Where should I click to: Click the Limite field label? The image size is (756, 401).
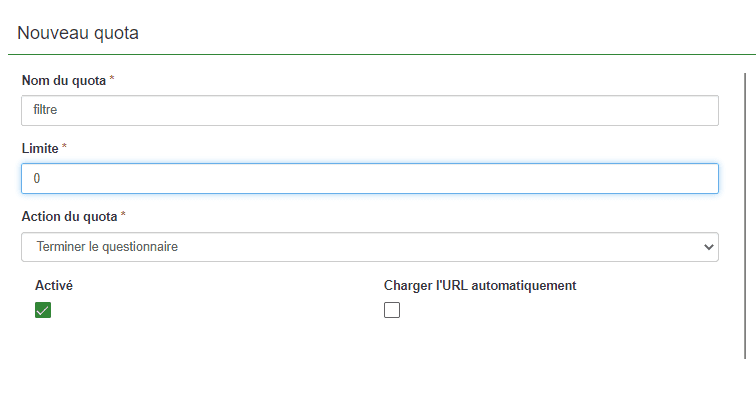tap(40, 148)
